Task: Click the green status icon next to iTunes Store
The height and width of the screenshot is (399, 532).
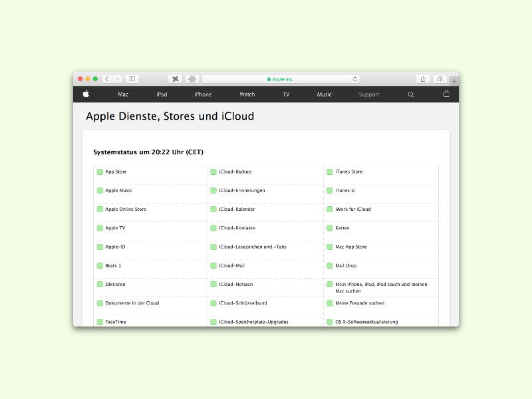Action: point(329,172)
